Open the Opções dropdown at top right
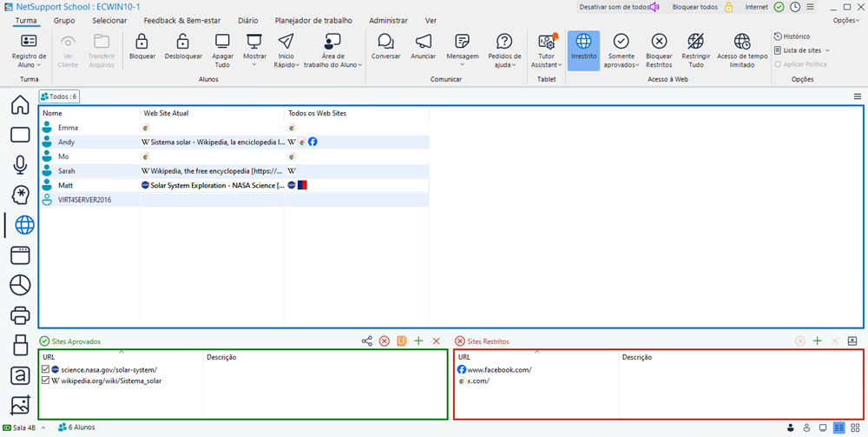This screenshot has height=437, width=868. [846, 21]
